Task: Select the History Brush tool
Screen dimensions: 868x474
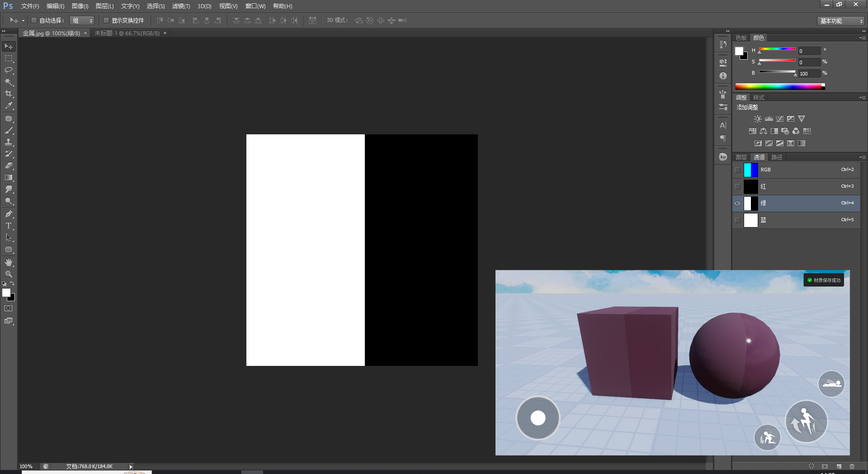Action: (9, 154)
